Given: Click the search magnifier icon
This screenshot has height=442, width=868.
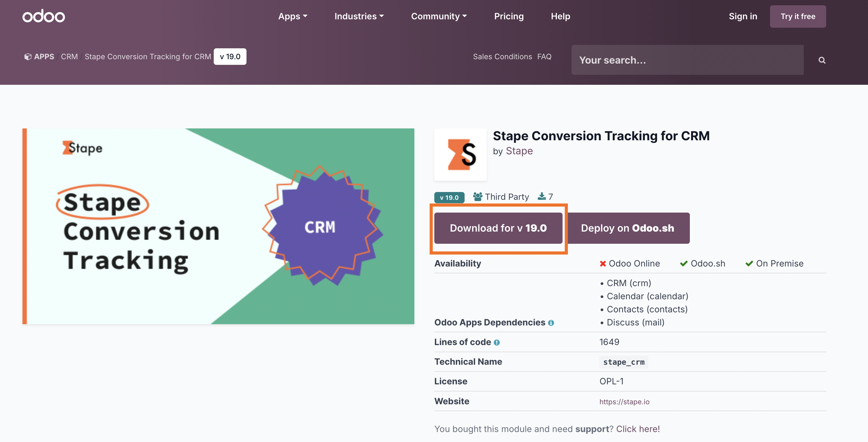Looking at the screenshot, I should click(x=822, y=60).
